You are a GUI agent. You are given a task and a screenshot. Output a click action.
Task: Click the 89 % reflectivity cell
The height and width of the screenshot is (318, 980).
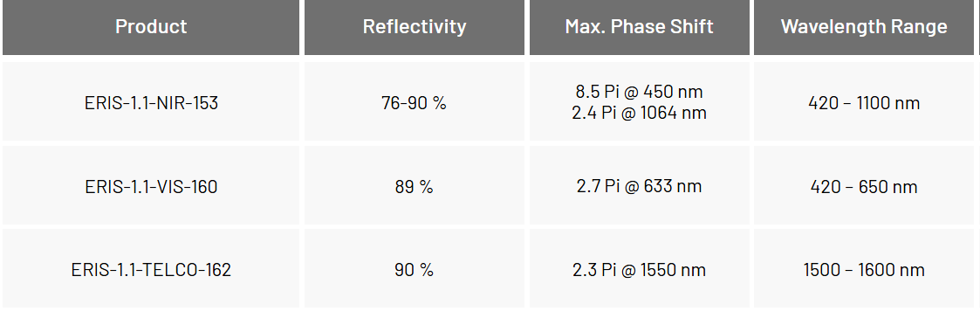pyautogui.click(x=415, y=185)
